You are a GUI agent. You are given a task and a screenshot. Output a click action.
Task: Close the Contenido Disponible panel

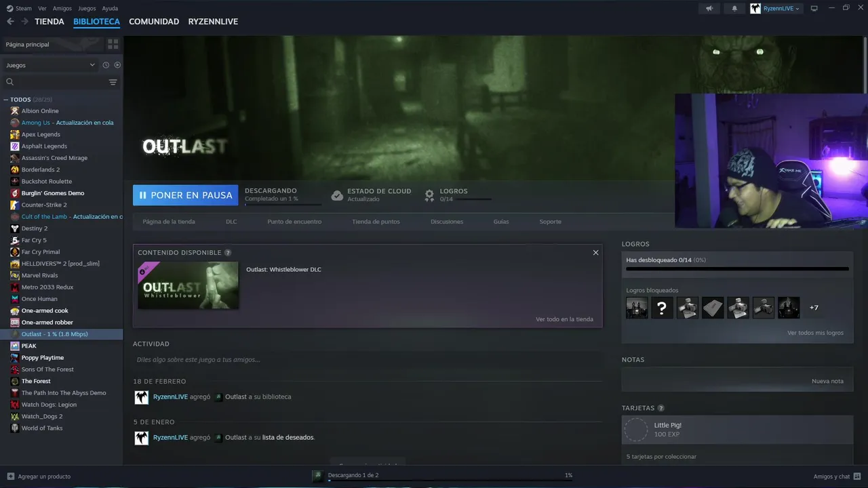coord(595,253)
